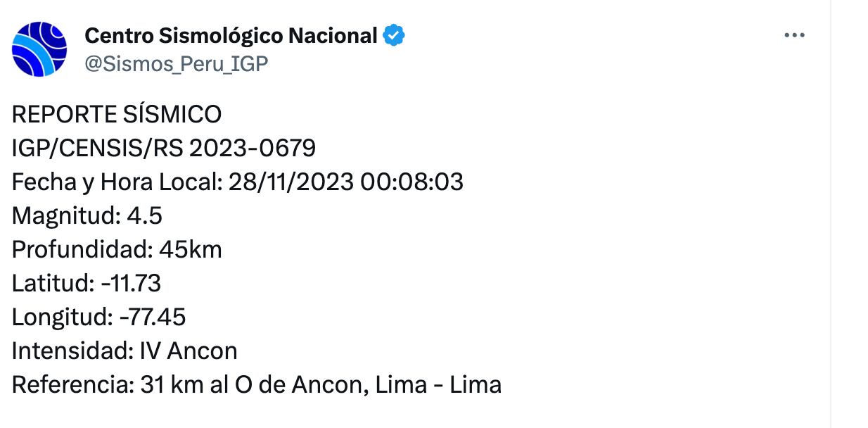Open the three-dot more options menu
The width and height of the screenshot is (868, 428).
[794, 36]
